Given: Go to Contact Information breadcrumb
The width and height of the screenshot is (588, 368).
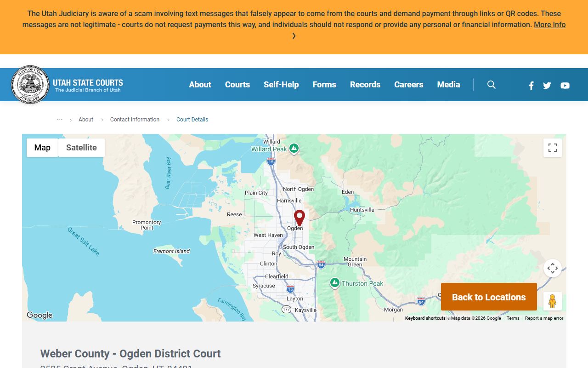Looking at the screenshot, I should (x=135, y=120).
